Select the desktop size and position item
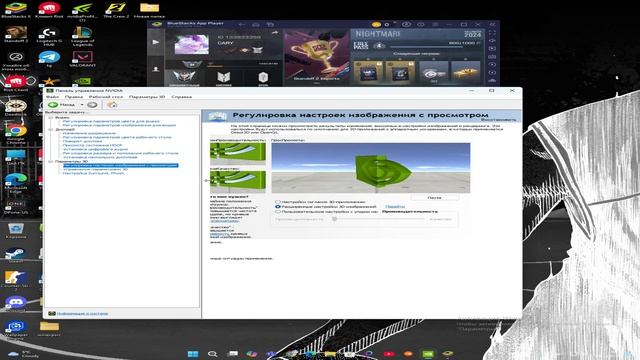 tap(120, 153)
